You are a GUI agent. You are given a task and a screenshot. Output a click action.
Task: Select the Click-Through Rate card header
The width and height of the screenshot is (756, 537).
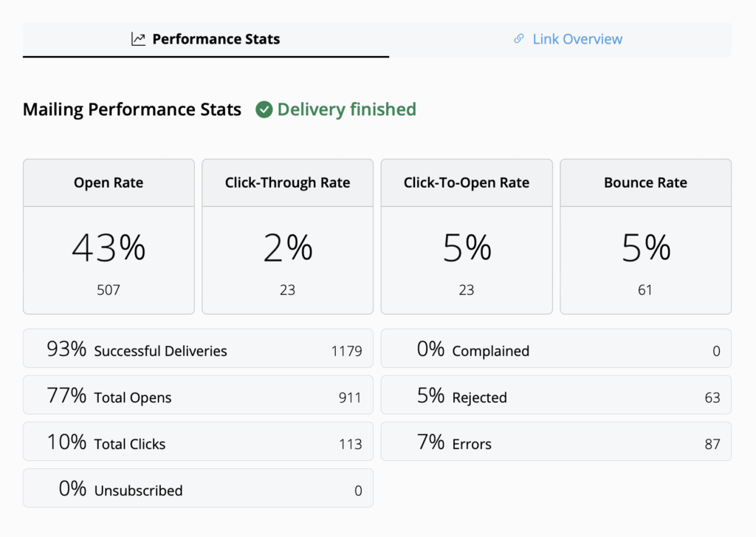[x=287, y=182]
